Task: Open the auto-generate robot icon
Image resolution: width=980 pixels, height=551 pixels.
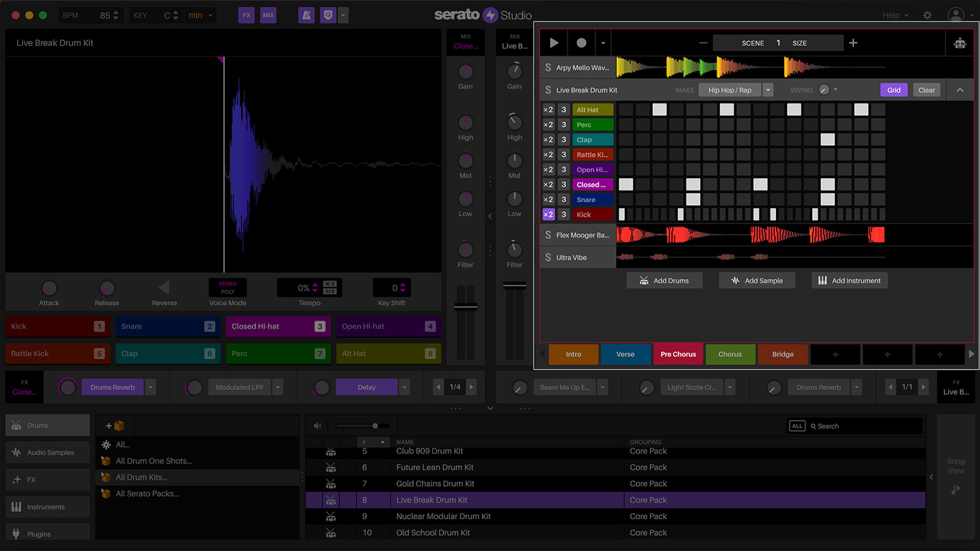Action: 960,43
